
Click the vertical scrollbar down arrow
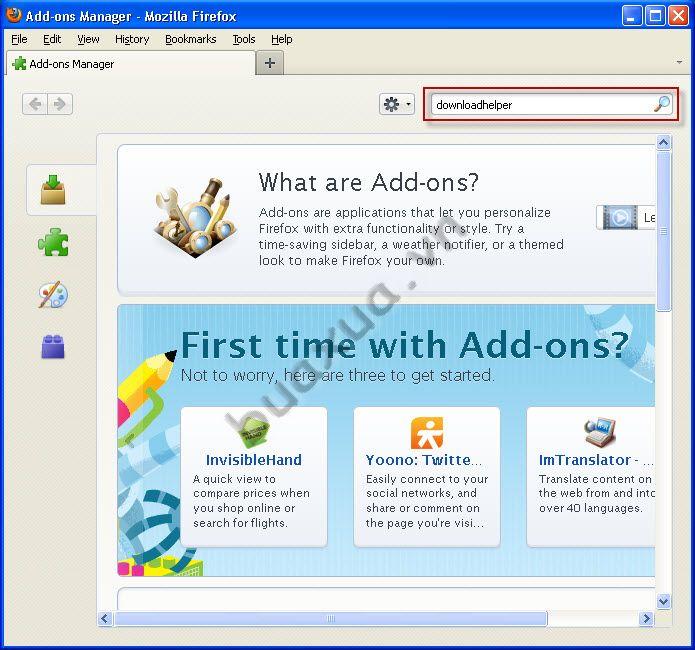[x=664, y=602]
